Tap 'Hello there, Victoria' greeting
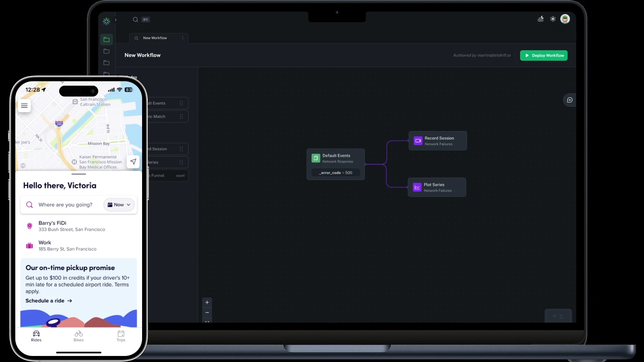Image resolution: width=644 pixels, height=362 pixels. 60,185
